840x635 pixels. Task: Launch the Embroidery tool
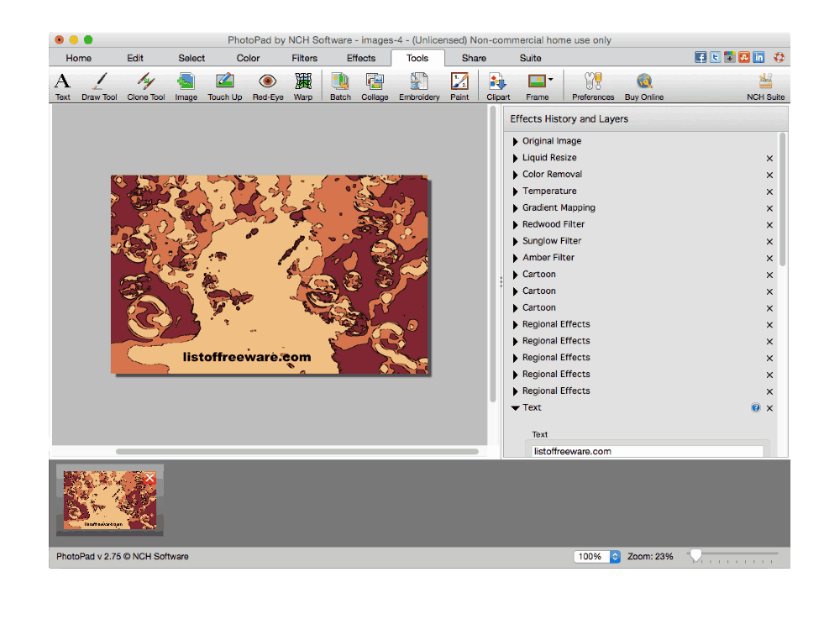tap(419, 87)
